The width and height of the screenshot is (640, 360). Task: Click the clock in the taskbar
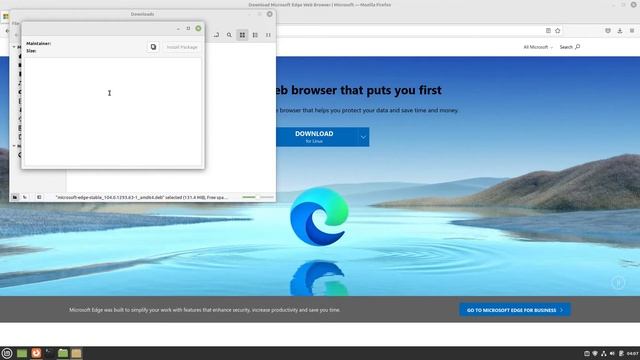point(633,353)
